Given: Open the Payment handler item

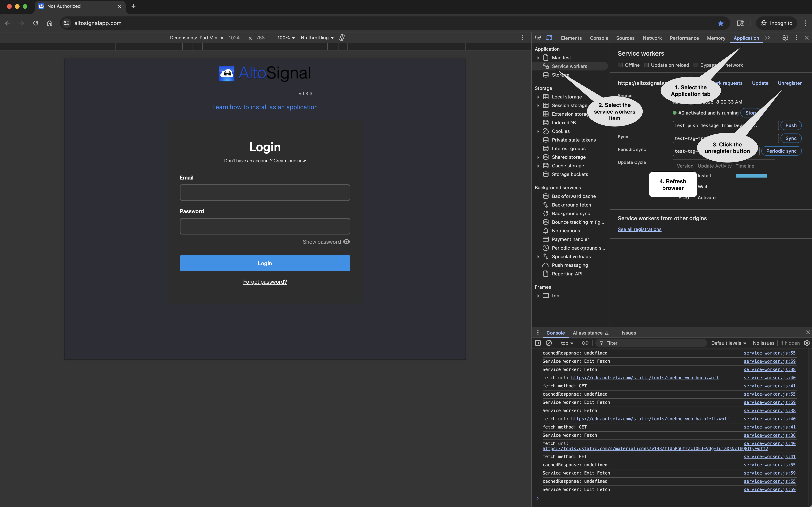Looking at the screenshot, I should [570, 239].
